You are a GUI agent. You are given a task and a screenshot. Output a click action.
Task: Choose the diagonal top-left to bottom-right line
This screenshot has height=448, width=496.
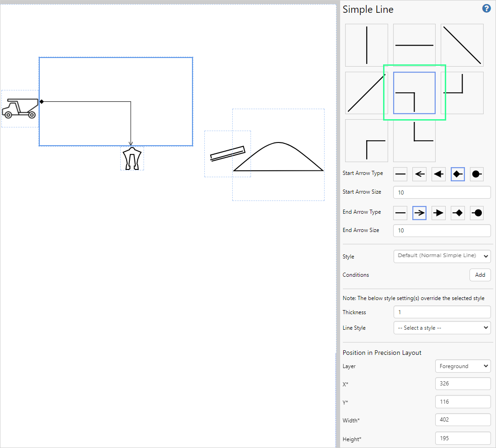click(462, 45)
